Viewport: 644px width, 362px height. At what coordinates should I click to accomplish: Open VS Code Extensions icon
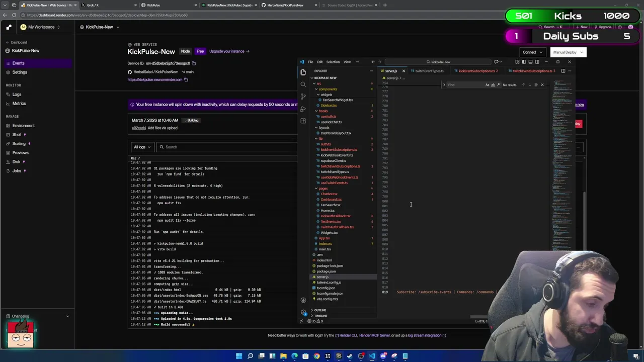point(303,121)
